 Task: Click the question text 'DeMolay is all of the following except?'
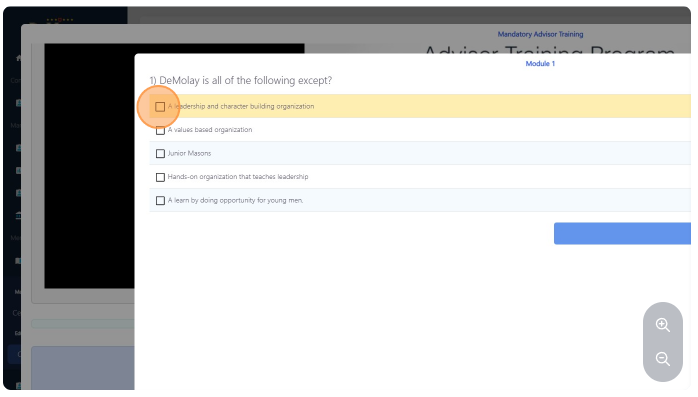tap(246, 81)
